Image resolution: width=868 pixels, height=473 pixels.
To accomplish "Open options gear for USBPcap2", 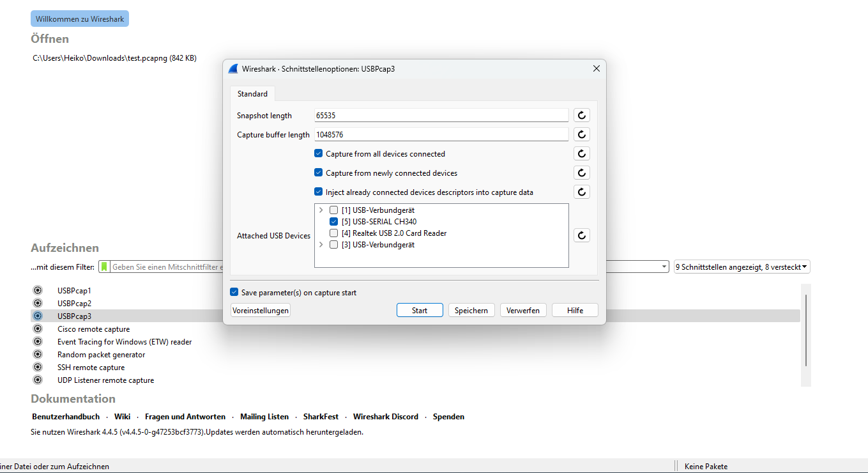I will [38, 303].
